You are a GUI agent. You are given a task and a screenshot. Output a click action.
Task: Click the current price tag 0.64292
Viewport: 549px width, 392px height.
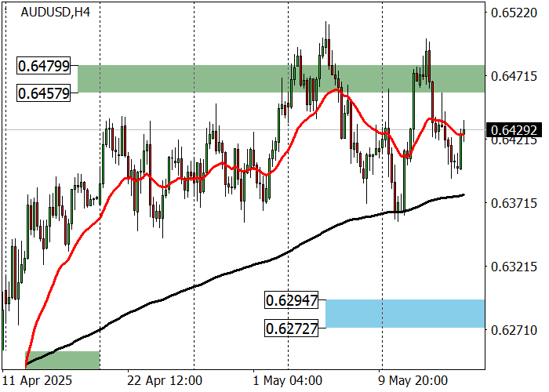click(x=514, y=129)
